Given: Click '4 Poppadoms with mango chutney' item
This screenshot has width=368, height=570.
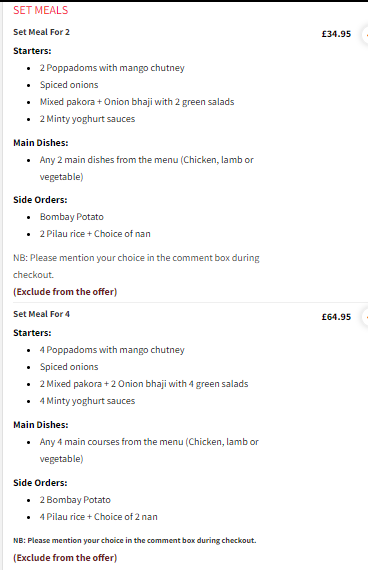Looking at the screenshot, I should tap(112, 350).
